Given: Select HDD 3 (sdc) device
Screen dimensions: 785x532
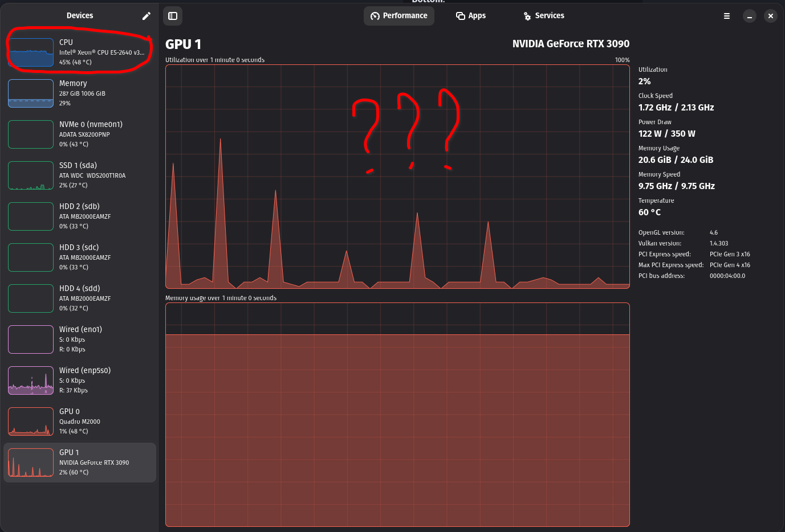Looking at the screenshot, I should [x=80, y=257].
